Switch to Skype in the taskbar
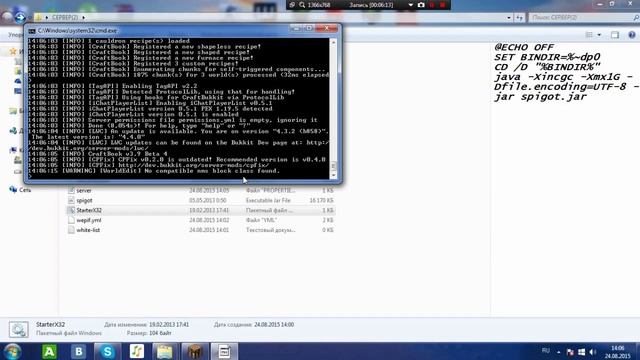This screenshot has width=640, height=360. (x=107, y=351)
